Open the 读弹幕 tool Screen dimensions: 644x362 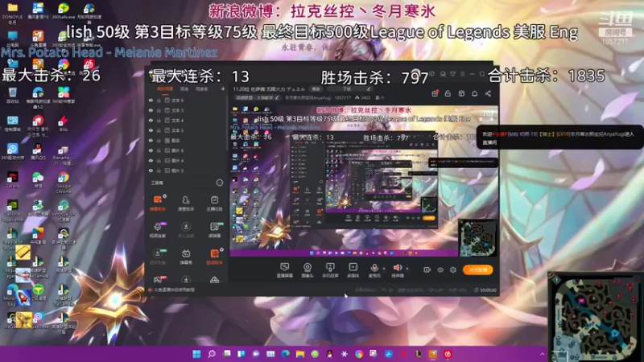click(214, 230)
